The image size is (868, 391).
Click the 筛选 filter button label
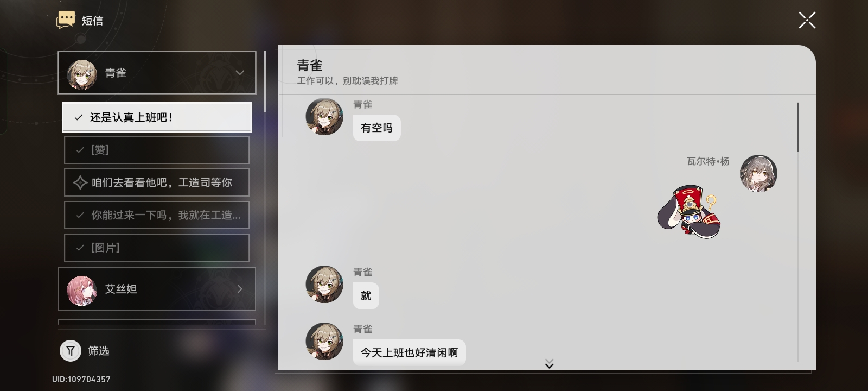[99, 351]
